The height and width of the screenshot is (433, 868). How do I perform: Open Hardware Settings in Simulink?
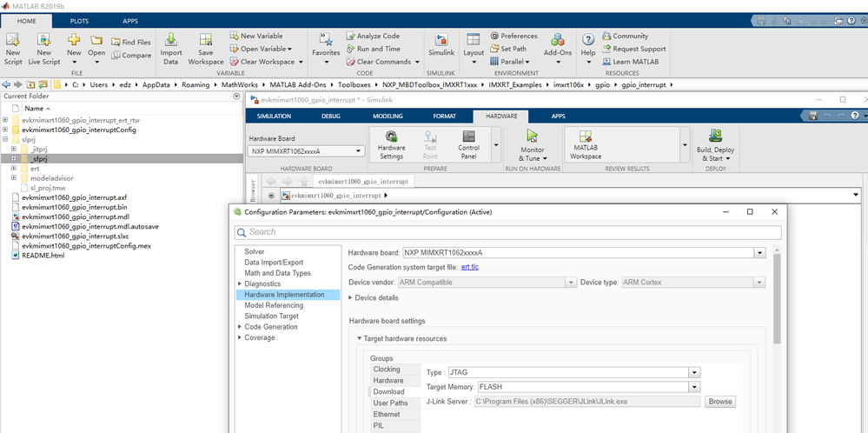tap(391, 145)
